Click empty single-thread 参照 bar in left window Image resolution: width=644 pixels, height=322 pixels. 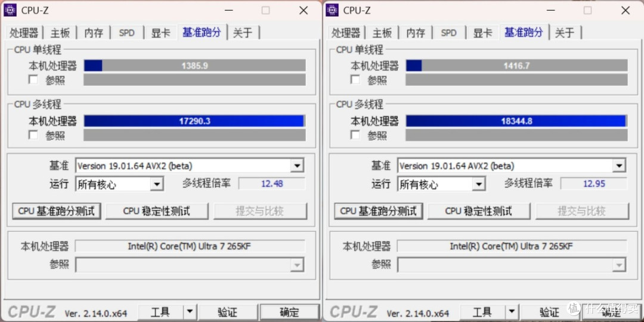pyautogui.click(x=194, y=80)
